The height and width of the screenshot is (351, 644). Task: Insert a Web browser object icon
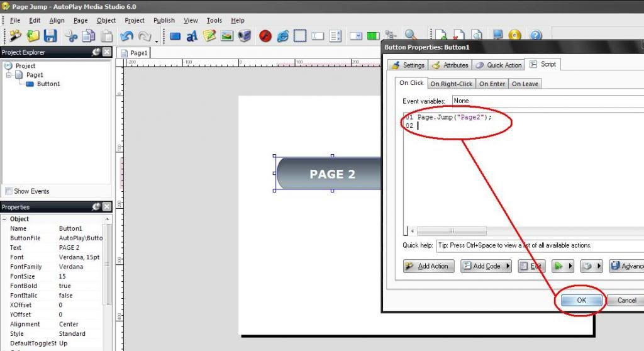(283, 36)
